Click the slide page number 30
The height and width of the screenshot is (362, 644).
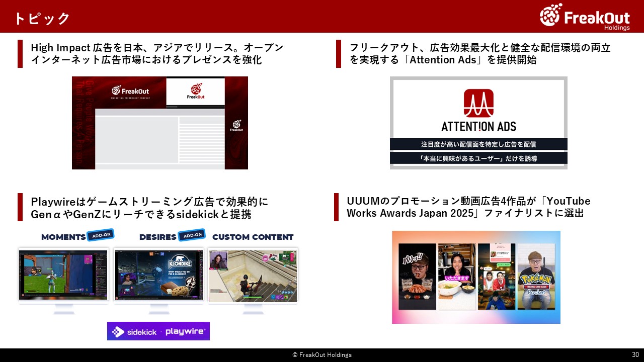pos(635,355)
